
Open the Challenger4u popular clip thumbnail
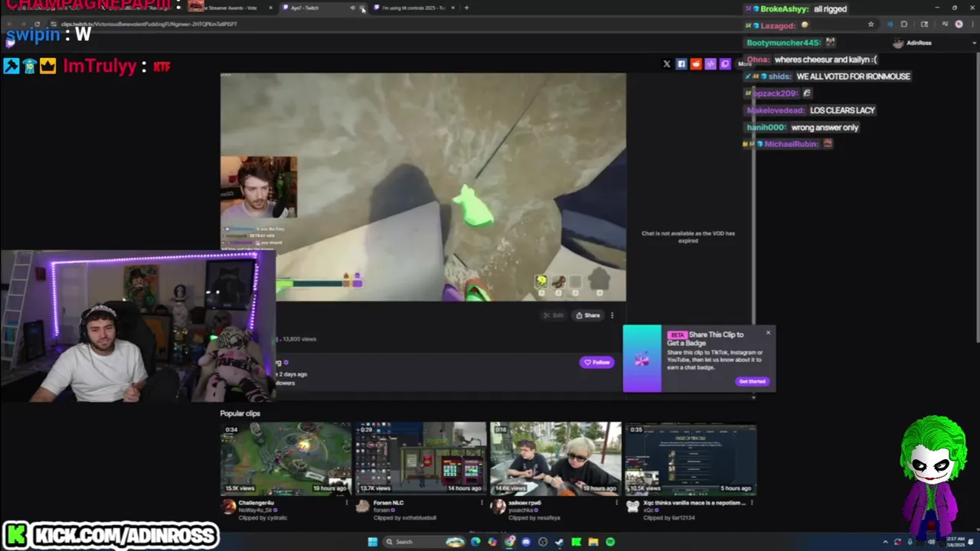pyautogui.click(x=286, y=459)
